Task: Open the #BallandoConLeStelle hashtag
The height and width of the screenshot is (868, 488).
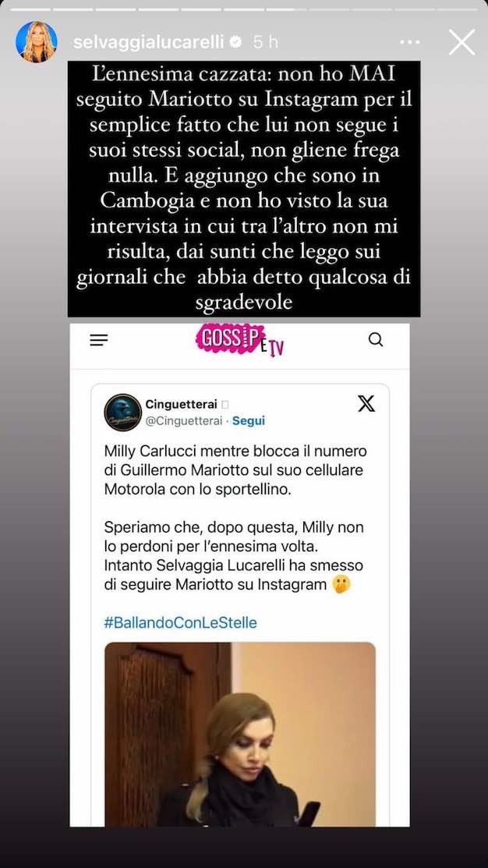Action: (180, 622)
